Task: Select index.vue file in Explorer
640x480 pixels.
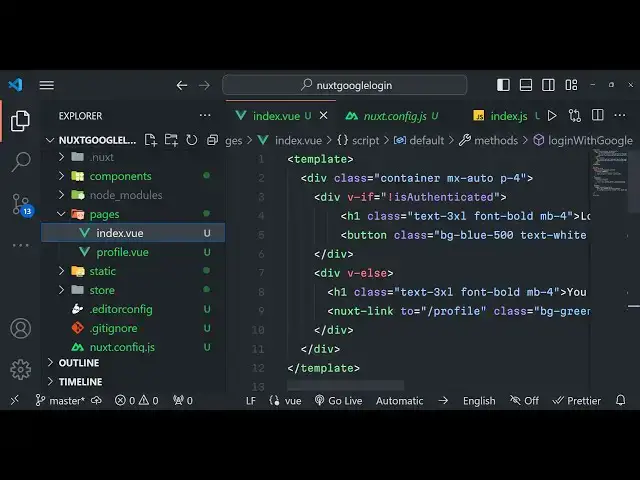Action: pyautogui.click(x=133, y=233)
